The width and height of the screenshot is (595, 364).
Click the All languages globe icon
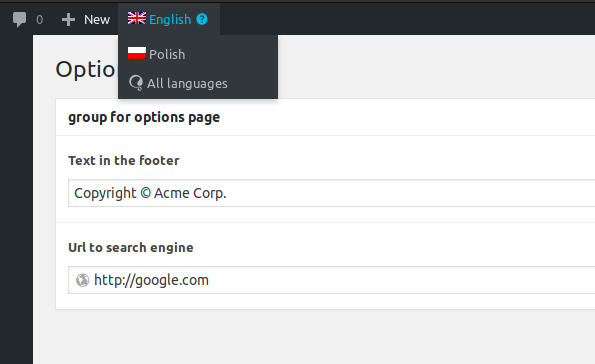(x=136, y=83)
